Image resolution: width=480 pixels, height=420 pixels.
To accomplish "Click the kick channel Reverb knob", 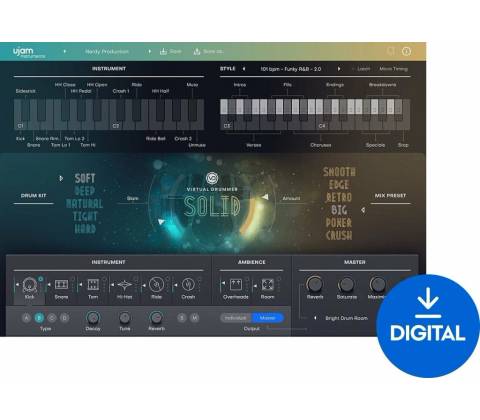I will coord(156,318).
